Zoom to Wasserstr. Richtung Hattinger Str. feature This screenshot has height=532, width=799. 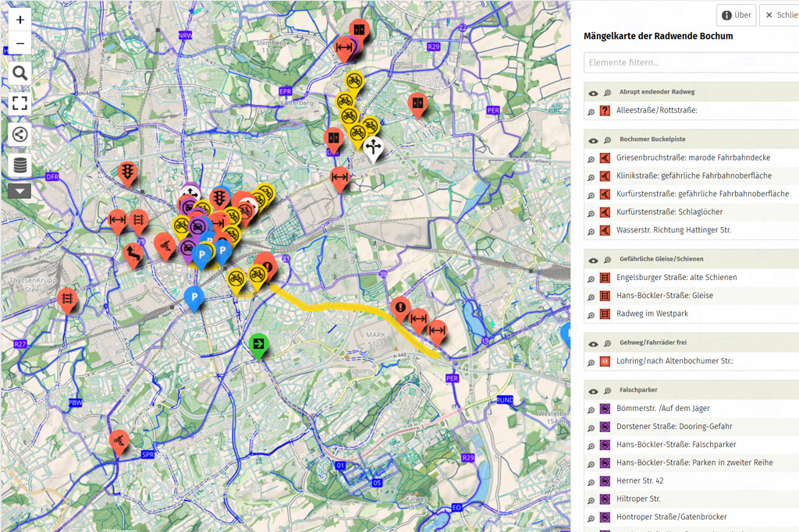[591, 232]
